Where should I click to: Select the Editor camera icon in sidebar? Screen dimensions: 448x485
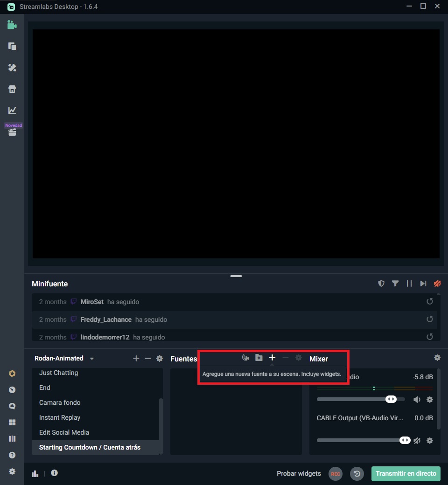(x=12, y=25)
